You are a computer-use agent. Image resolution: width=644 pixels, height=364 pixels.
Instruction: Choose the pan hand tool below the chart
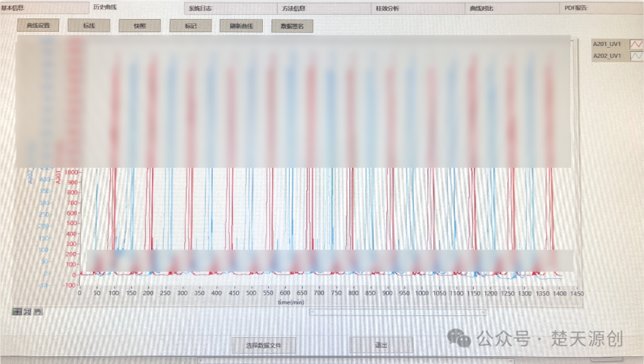[38, 312]
